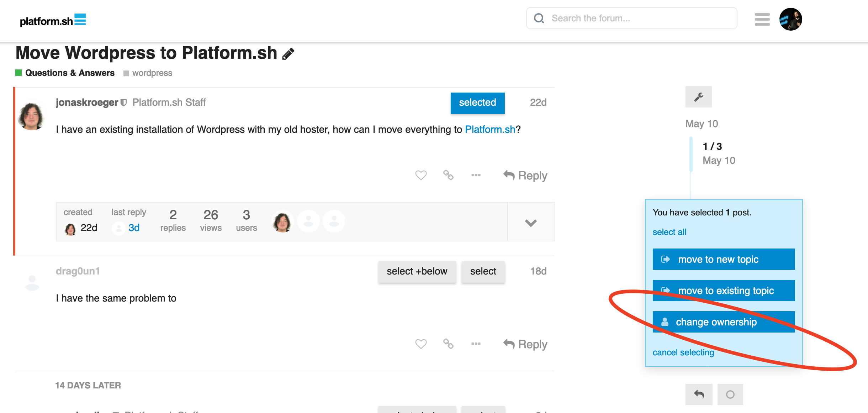Screen dimensions: 868x413
Task: Click the third participant avatar in summary
Action: coord(334,221)
